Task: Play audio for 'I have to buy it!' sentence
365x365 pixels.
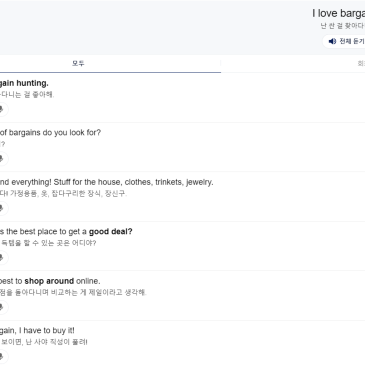Action: pyautogui.click(x=2, y=356)
